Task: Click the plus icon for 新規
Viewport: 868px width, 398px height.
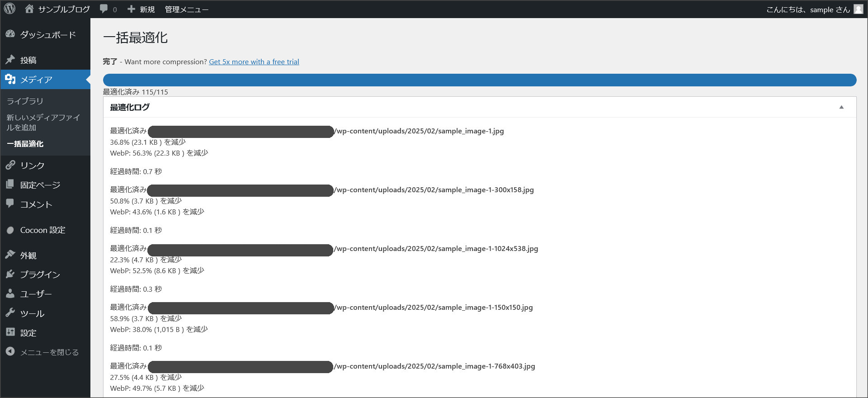Action: click(x=131, y=9)
